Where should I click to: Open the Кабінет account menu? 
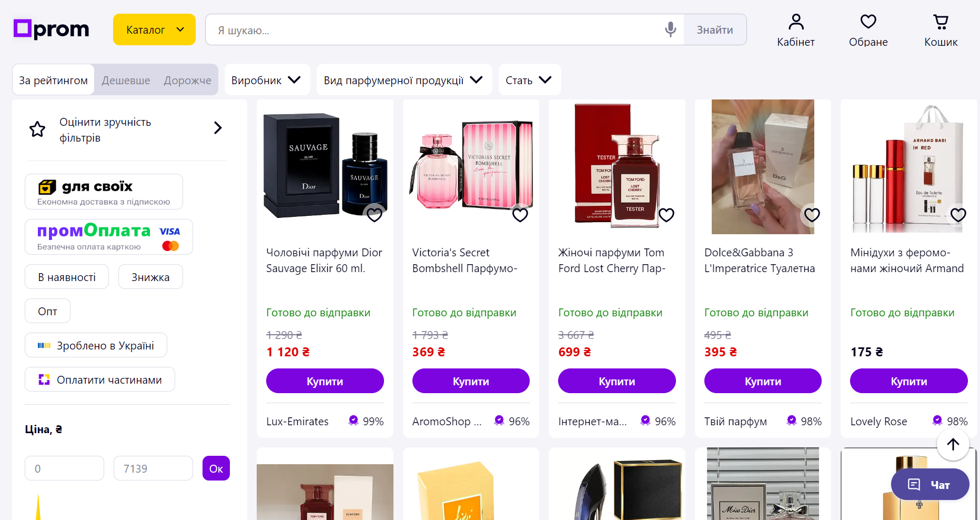coord(795,29)
